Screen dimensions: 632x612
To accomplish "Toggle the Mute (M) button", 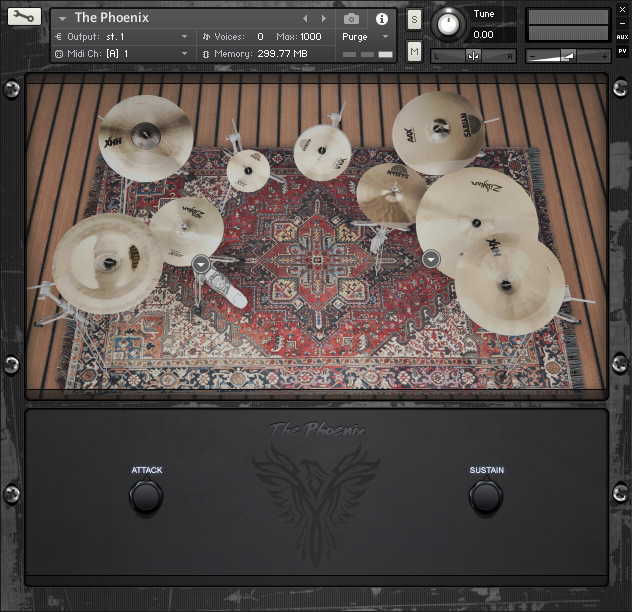I will pyautogui.click(x=414, y=51).
